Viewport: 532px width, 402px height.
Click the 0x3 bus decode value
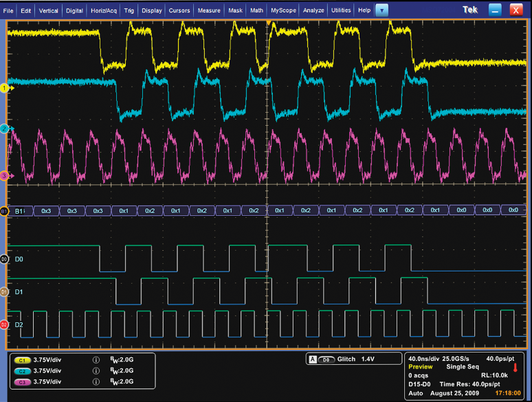coord(46,210)
